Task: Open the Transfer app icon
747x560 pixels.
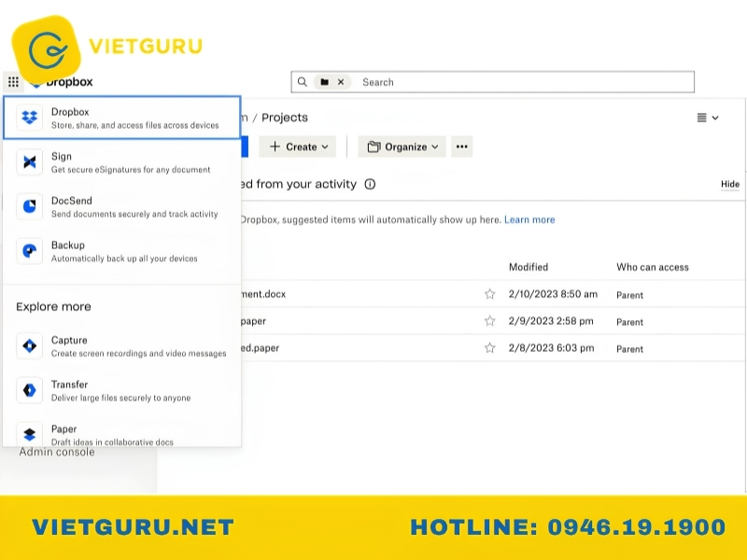Action: pos(30,390)
